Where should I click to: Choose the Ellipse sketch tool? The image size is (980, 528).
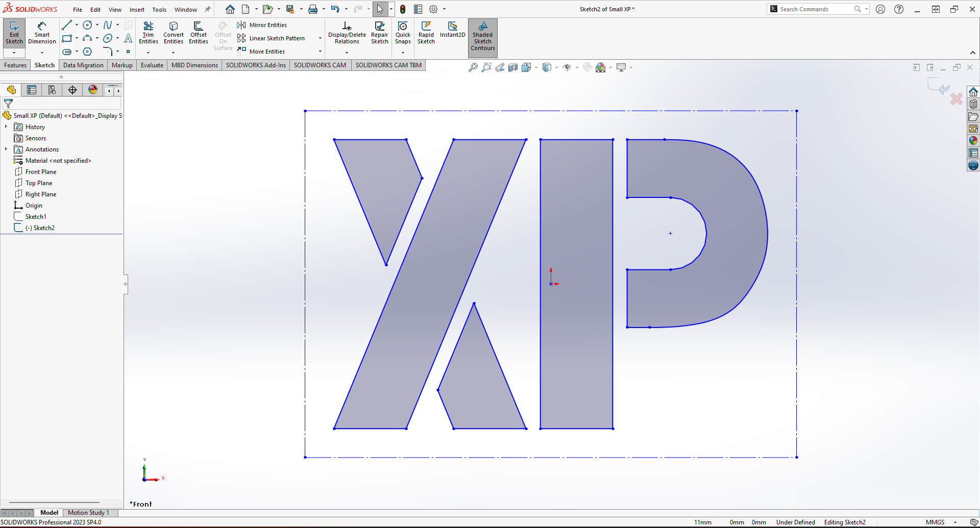108,38
